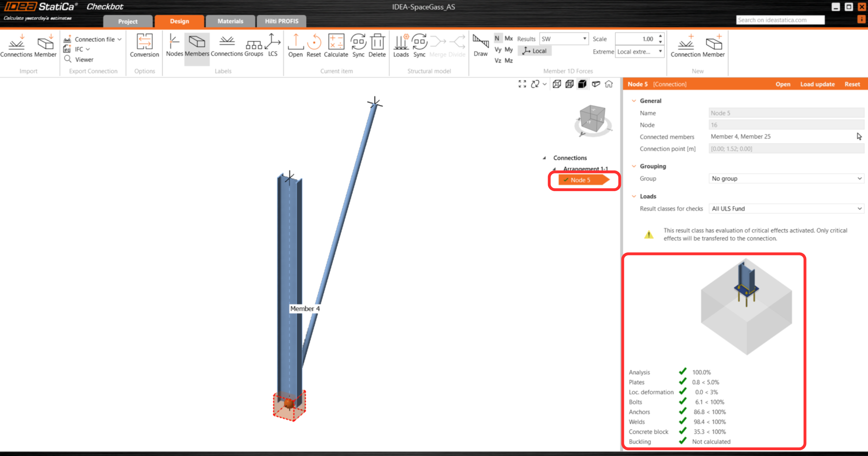
Task: Toggle the Members labels button
Action: 197,45
